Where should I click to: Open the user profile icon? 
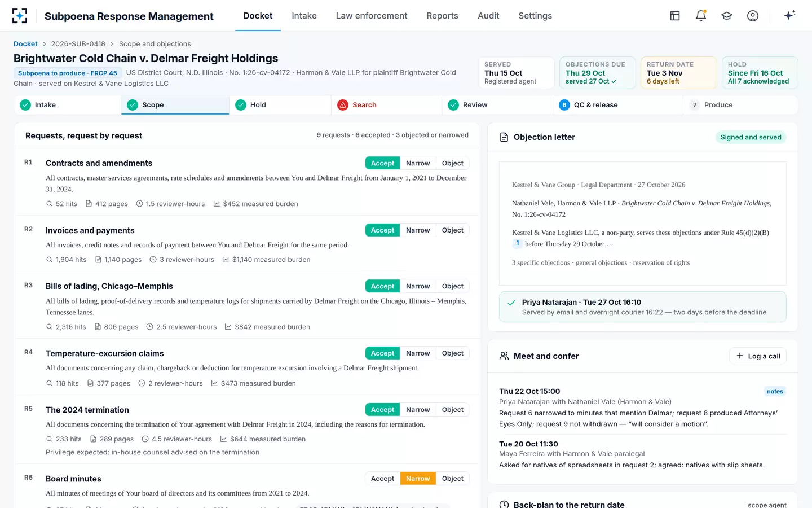tap(753, 16)
